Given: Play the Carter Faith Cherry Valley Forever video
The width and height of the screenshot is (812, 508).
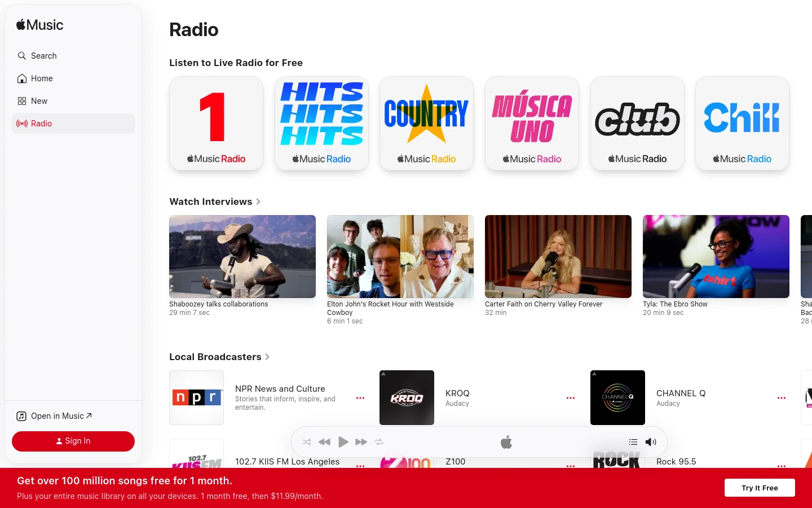Looking at the screenshot, I should coord(558,256).
